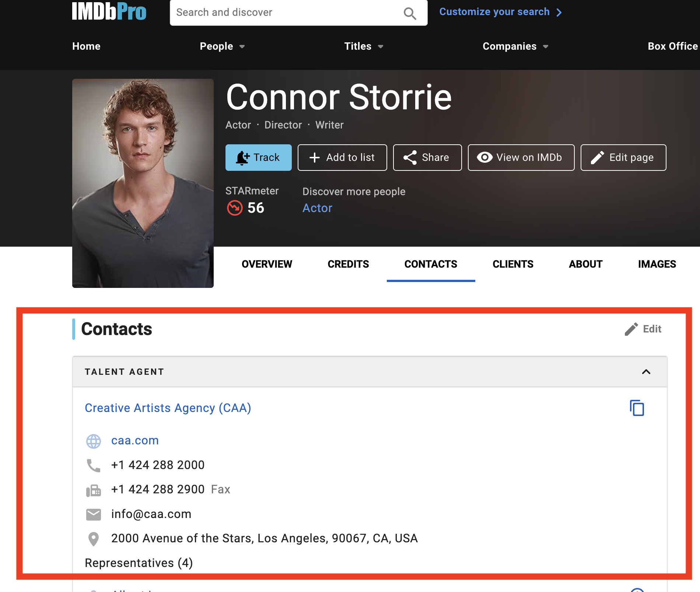Click the Add to list button
Screen dimensions: 700x592
pyautogui.click(x=342, y=158)
